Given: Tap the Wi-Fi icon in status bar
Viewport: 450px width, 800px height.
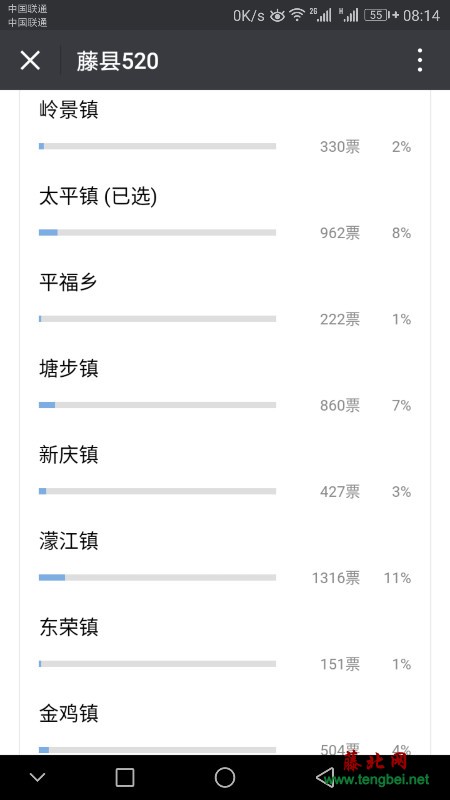Looking at the screenshot, I should click(297, 15).
